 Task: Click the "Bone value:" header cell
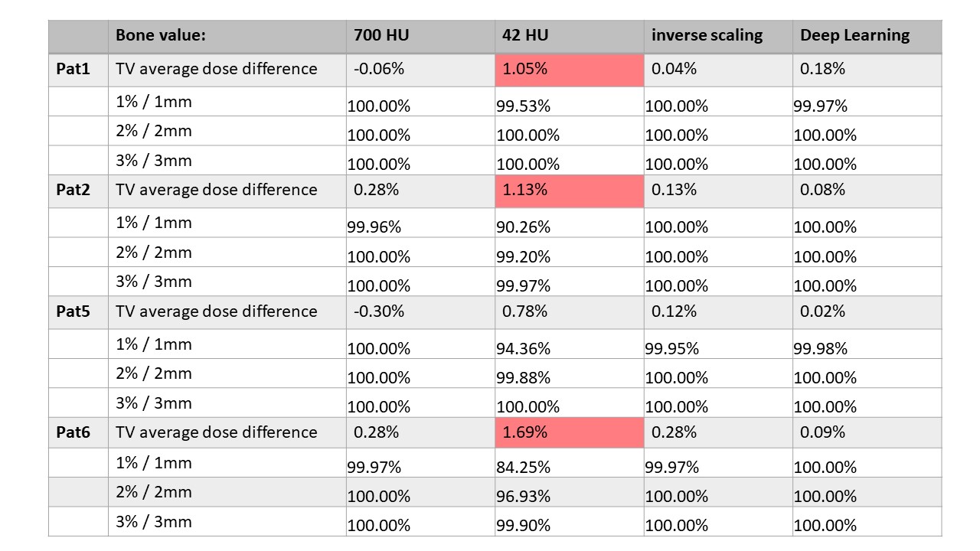[x=161, y=35]
